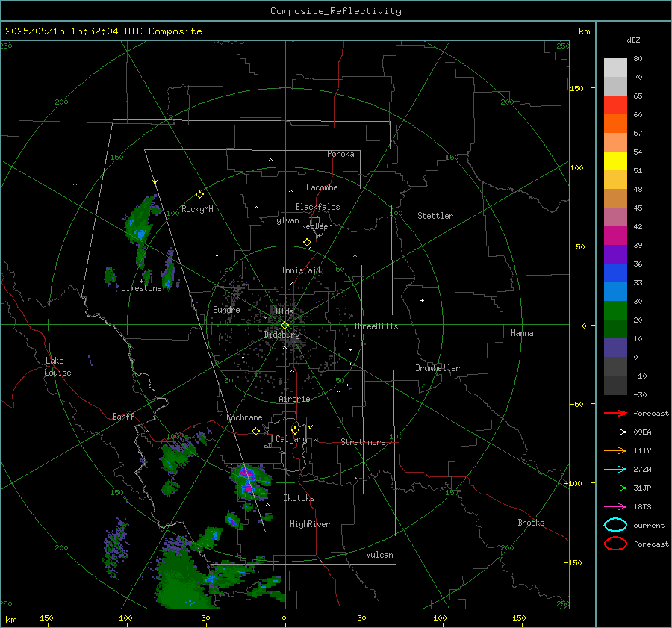Click the Banff label
The height and width of the screenshot is (628, 672).
pos(123,417)
